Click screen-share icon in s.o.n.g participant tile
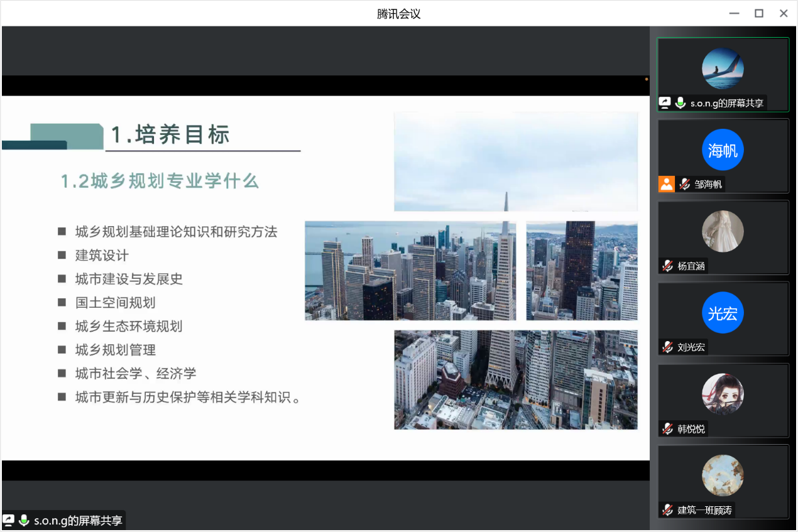Image resolution: width=798 pixels, height=532 pixels. pyautogui.click(x=665, y=103)
